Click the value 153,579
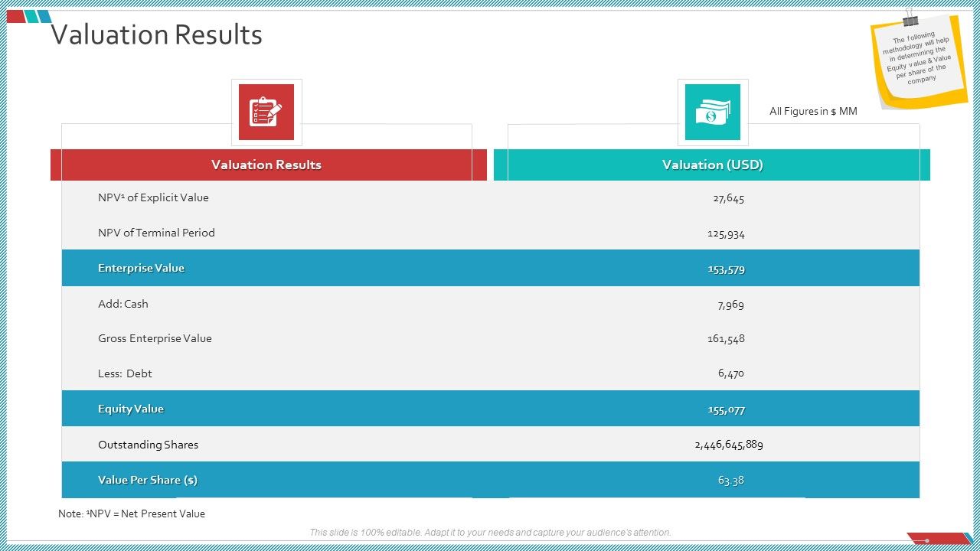Image resolution: width=980 pixels, height=551 pixels. (x=726, y=269)
